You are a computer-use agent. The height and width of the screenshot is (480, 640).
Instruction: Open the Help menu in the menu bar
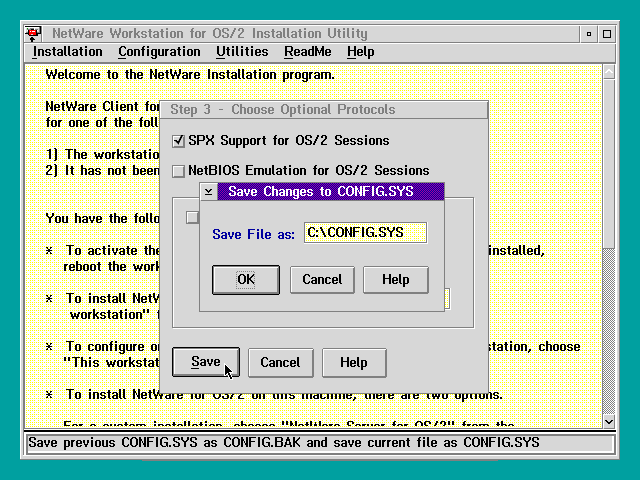[360, 52]
